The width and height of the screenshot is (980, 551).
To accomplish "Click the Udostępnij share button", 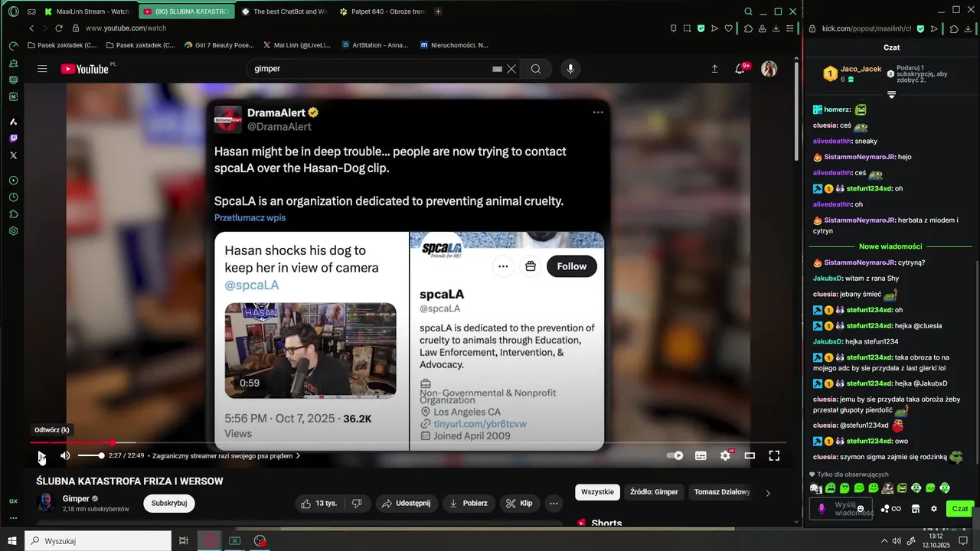I will (x=406, y=503).
